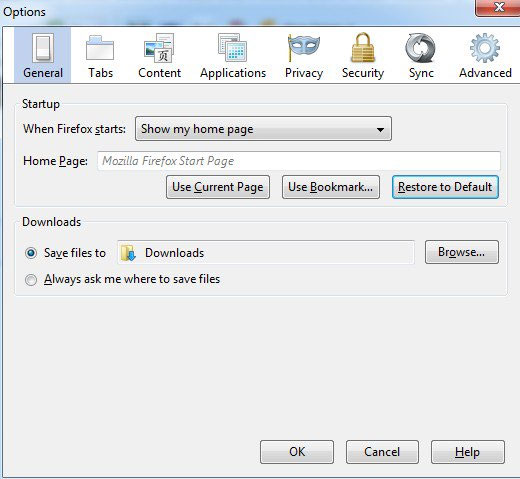Viewport: 520px width, 479px height.
Task: Open the Security padlock panel
Action: coord(363,55)
